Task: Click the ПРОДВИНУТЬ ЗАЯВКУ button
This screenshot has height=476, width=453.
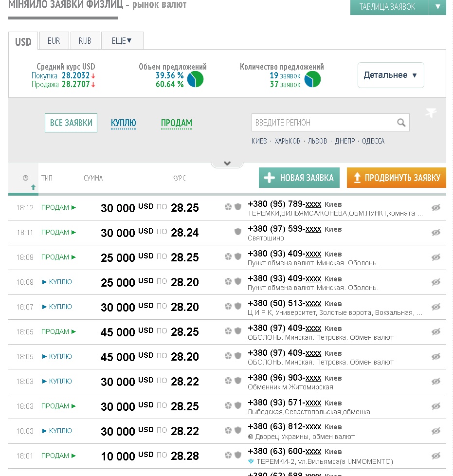Action: click(396, 178)
